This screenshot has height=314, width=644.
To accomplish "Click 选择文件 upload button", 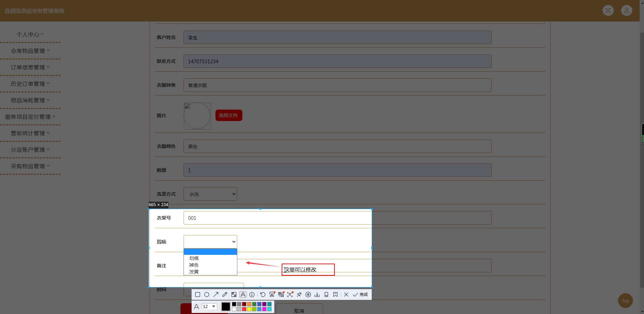I will (x=229, y=115).
